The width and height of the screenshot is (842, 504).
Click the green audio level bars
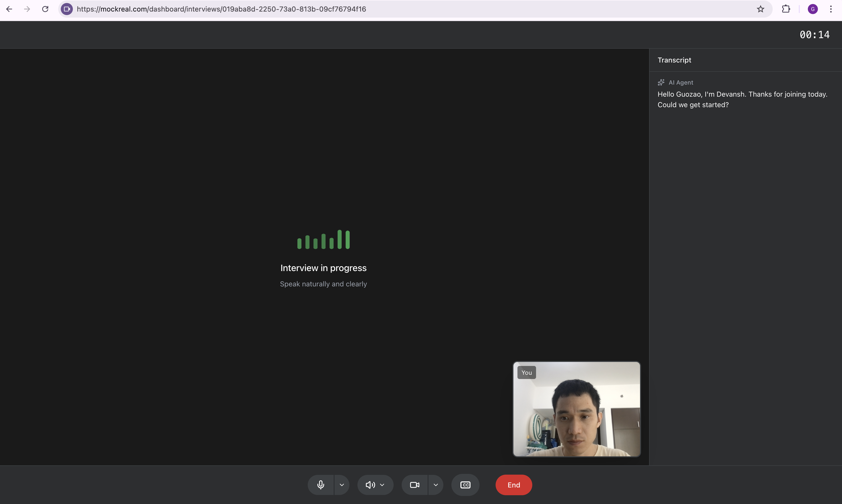click(323, 239)
